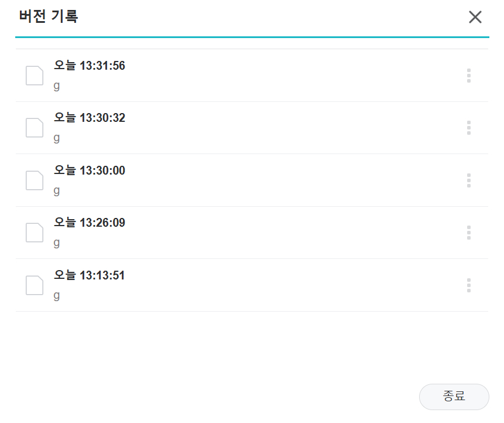Open more options for version 13:30:00
504x423 pixels.
469,180
